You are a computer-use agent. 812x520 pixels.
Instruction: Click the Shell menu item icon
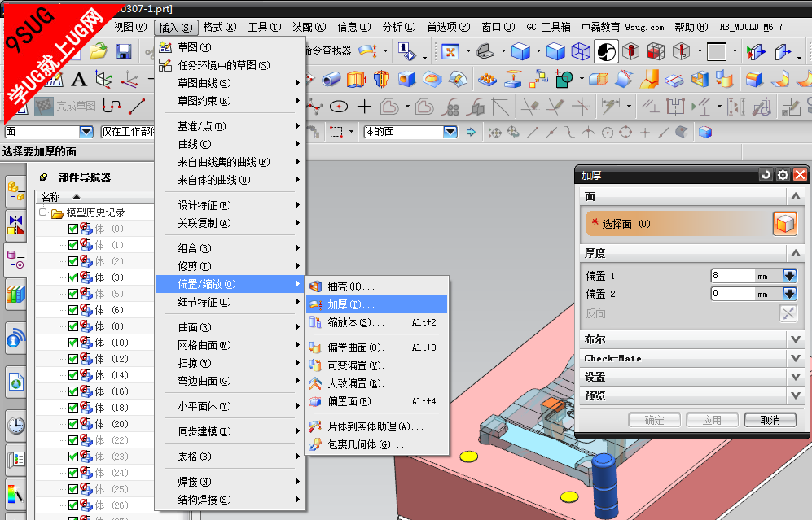315,286
